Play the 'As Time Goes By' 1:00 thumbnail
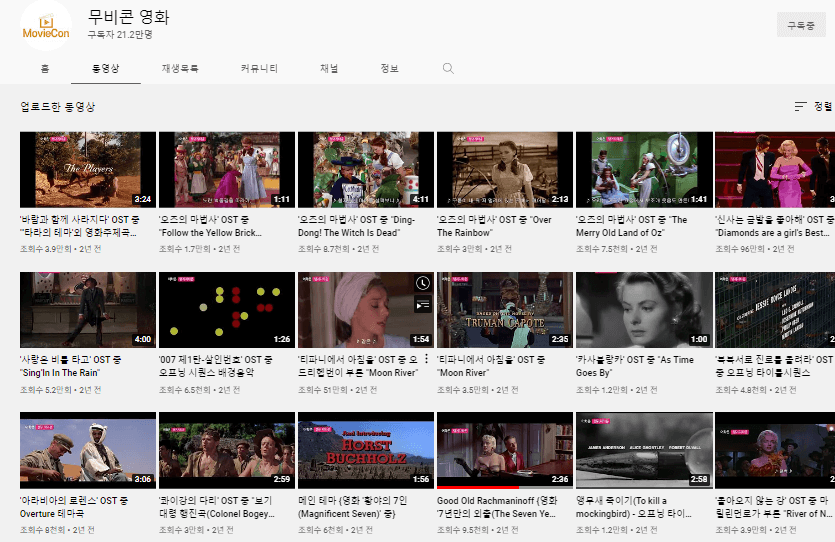 pyautogui.click(x=644, y=310)
